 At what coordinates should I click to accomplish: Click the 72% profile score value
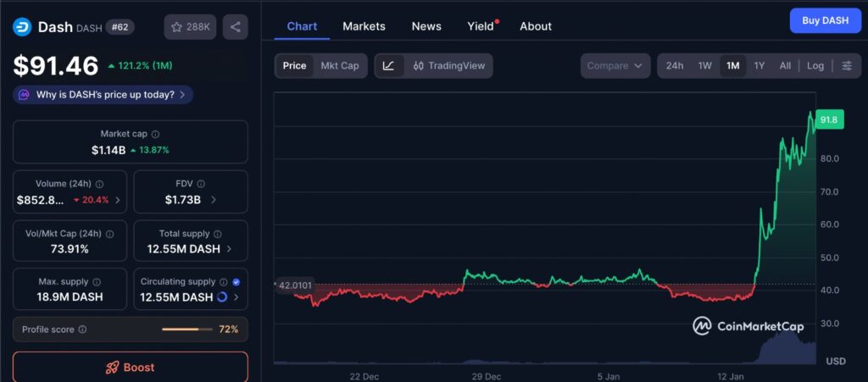click(229, 329)
